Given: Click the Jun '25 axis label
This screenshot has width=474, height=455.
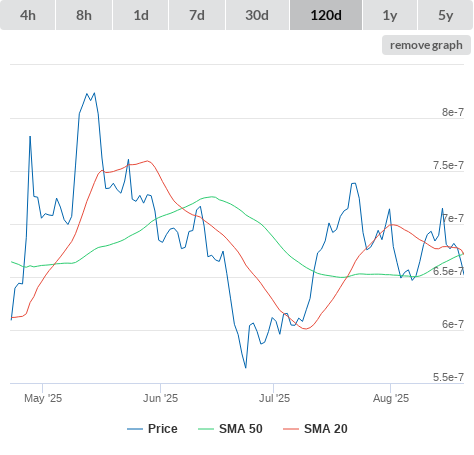Looking at the screenshot, I should click(x=160, y=398).
